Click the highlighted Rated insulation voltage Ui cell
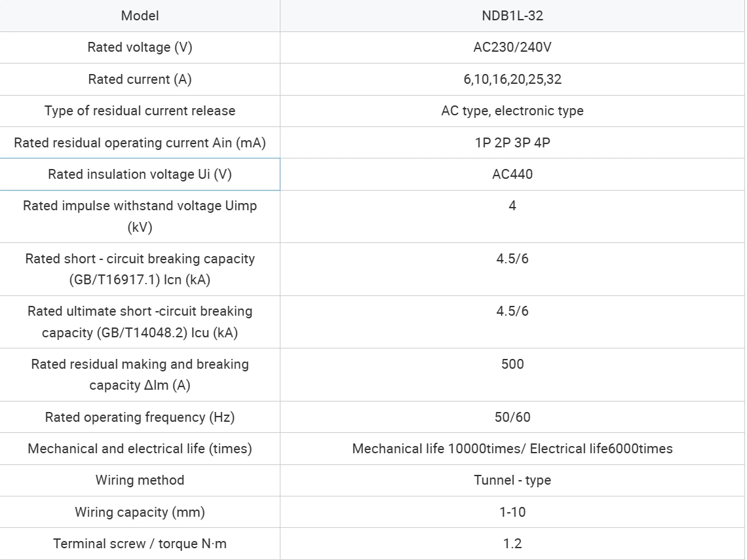Image resolution: width=747 pixels, height=560 pixels. click(x=140, y=174)
